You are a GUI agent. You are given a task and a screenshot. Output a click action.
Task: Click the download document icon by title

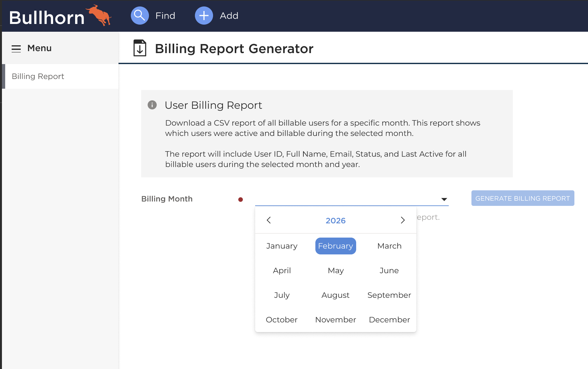pos(140,48)
